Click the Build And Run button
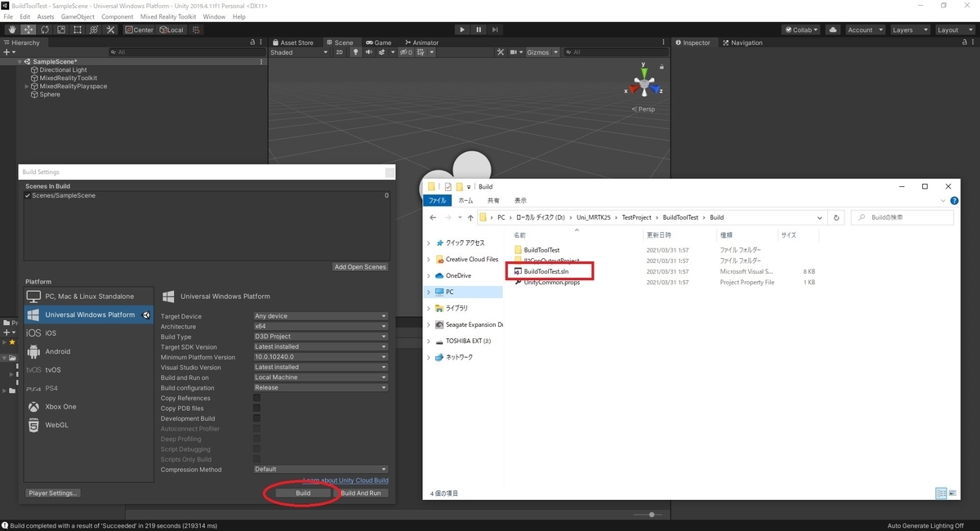The width and height of the screenshot is (980, 531). point(361,493)
